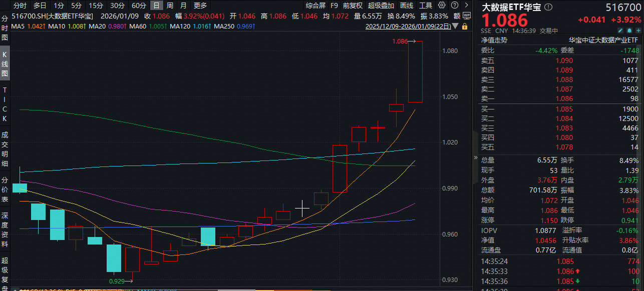Click the bell alert icon
This screenshot has width=644, height=291.
click(628, 31)
